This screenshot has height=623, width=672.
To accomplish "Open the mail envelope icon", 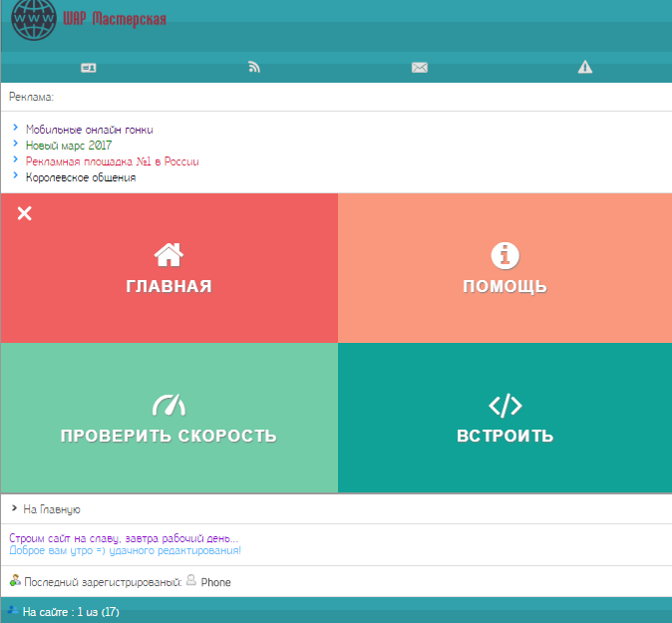I will pyautogui.click(x=420, y=68).
